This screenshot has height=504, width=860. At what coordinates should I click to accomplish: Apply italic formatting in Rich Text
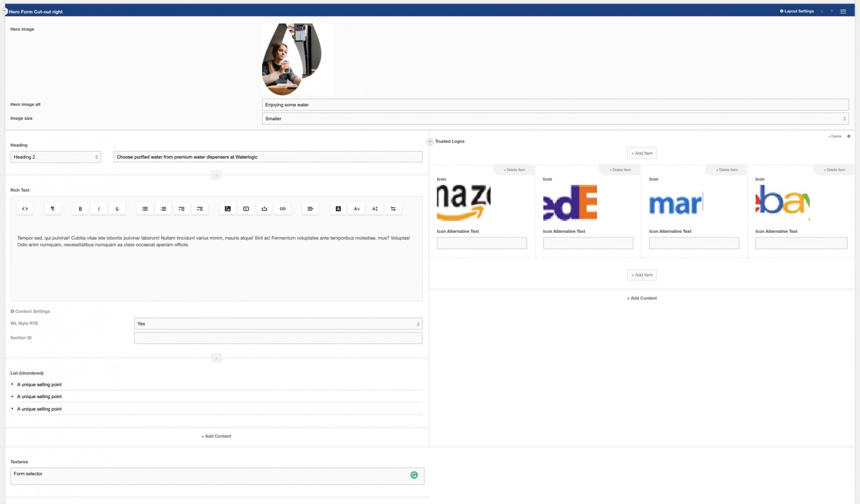point(99,209)
